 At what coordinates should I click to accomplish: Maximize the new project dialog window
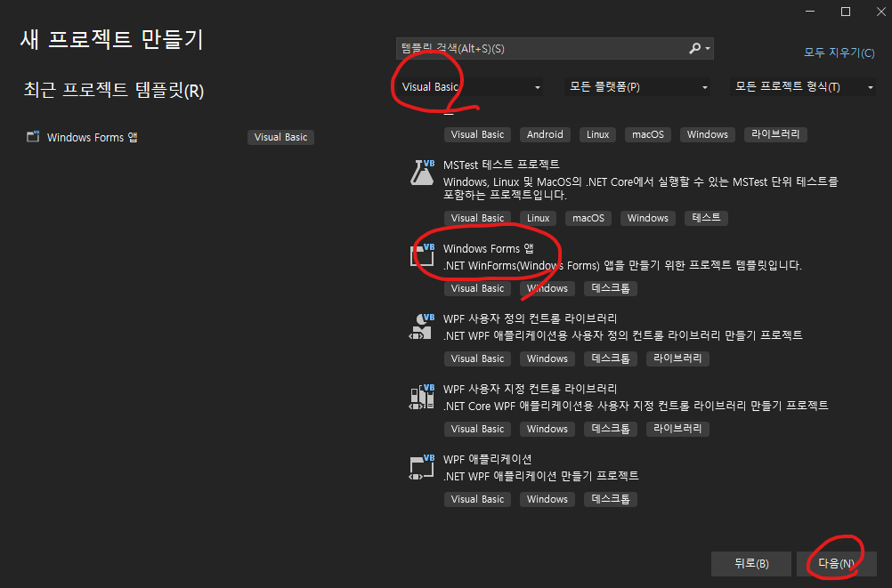click(846, 12)
